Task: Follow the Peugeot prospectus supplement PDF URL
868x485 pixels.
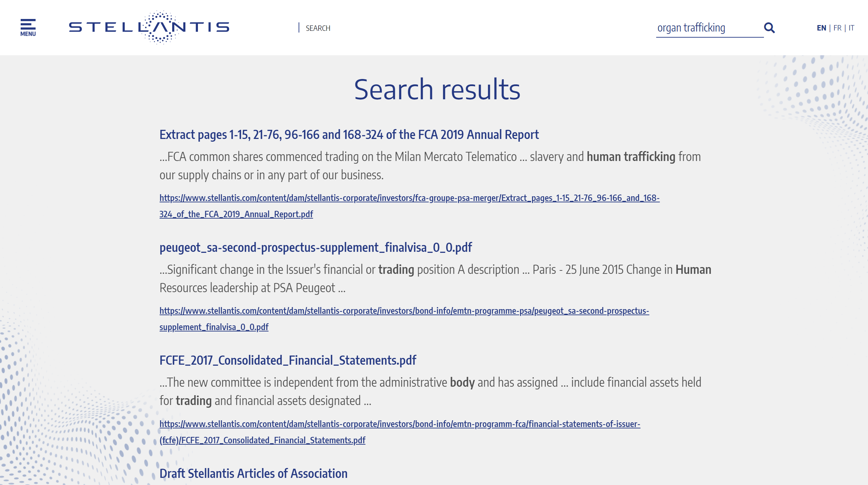Action: (404, 311)
